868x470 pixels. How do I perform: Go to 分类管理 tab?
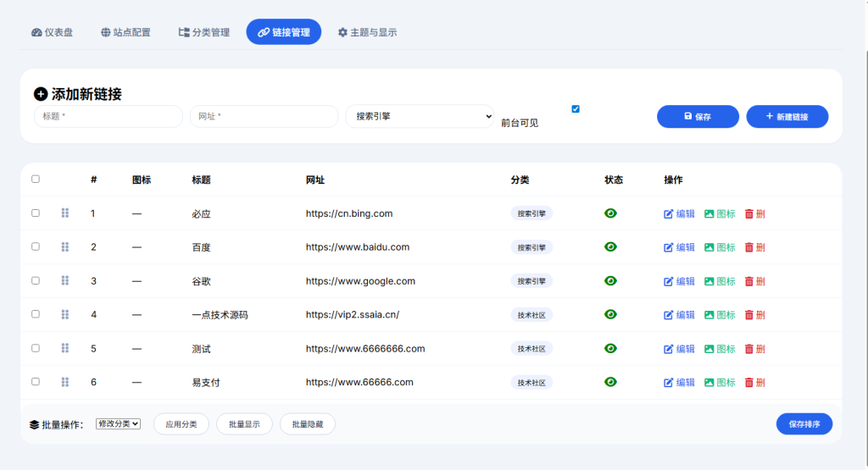tap(203, 32)
